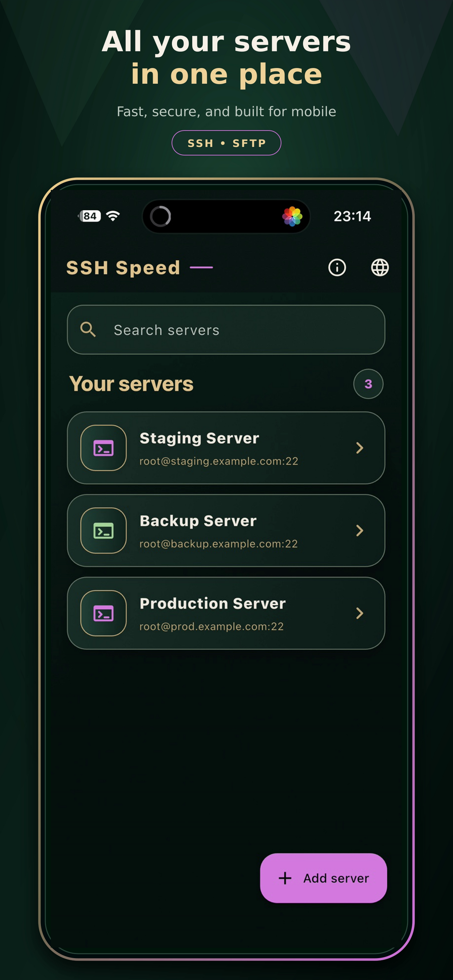The height and width of the screenshot is (980, 453).
Task: Open the info circle icon
Action: click(x=337, y=267)
